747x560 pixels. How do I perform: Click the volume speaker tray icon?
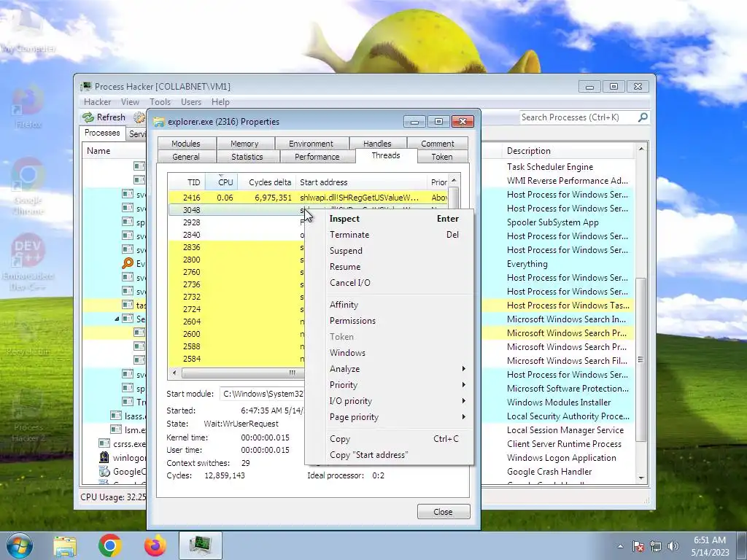(673, 546)
